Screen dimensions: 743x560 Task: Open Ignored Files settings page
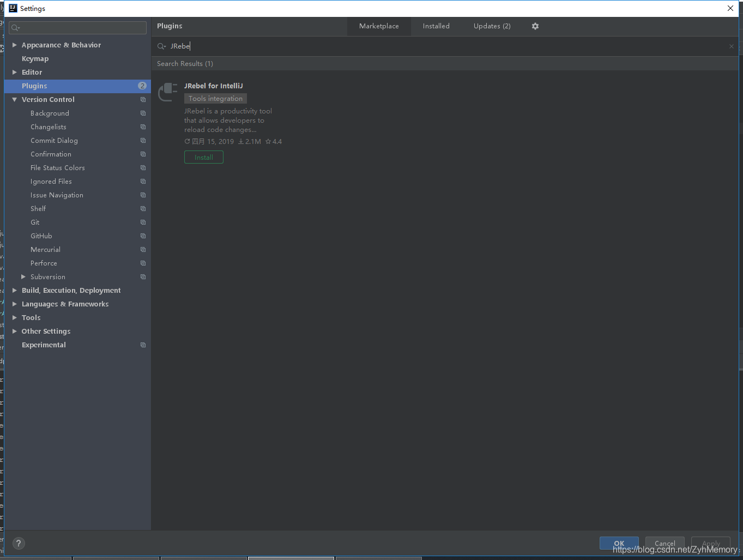pos(51,182)
